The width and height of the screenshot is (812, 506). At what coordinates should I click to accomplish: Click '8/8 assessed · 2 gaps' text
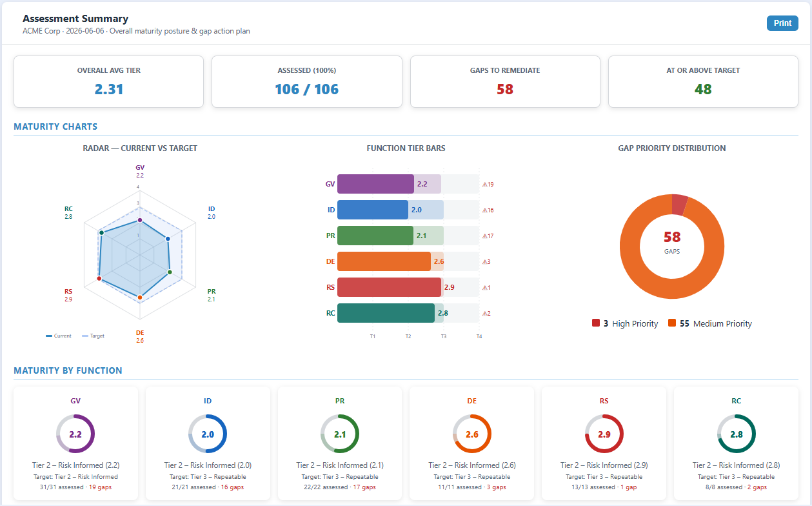737,487
